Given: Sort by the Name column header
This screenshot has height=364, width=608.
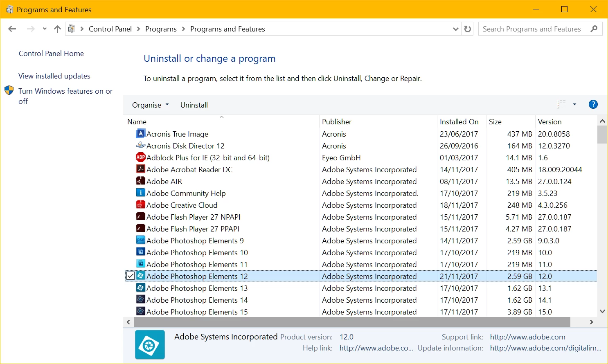Looking at the screenshot, I should [221, 121].
